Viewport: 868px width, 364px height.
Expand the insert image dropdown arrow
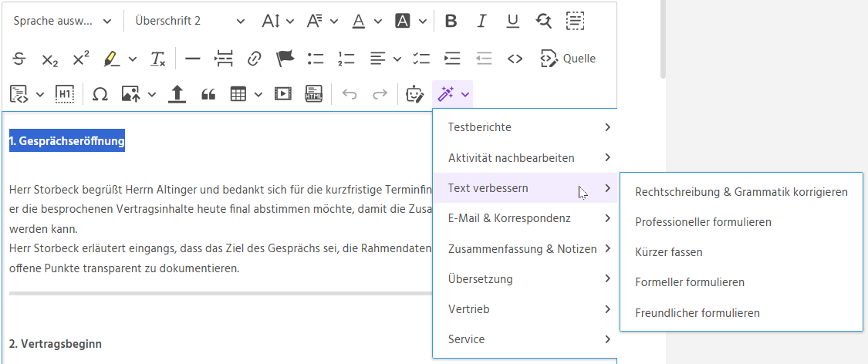152,95
